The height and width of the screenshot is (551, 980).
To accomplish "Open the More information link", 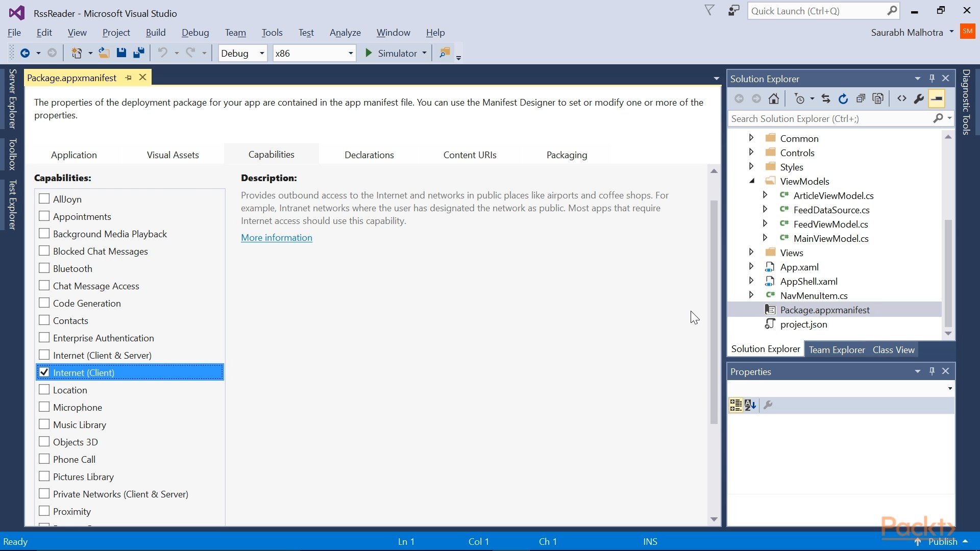I will pyautogui.click(x=277, y=238).
